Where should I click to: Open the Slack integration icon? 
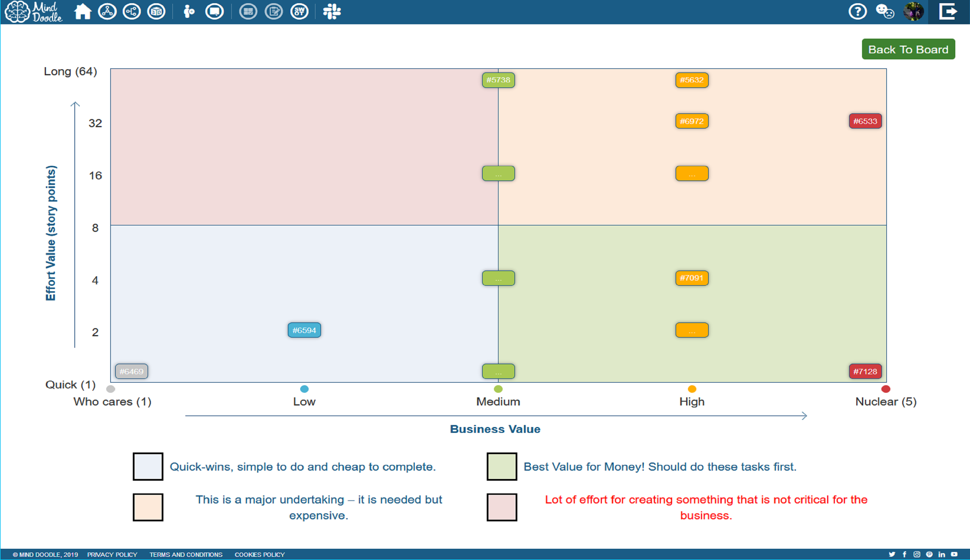pyautogui.click(x=332, y=12)
